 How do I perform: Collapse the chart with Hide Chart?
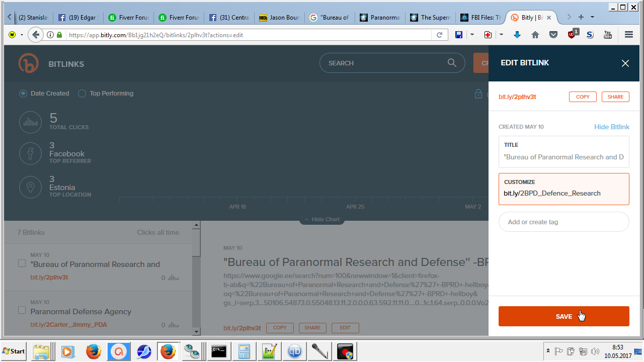tap(322, 220)
